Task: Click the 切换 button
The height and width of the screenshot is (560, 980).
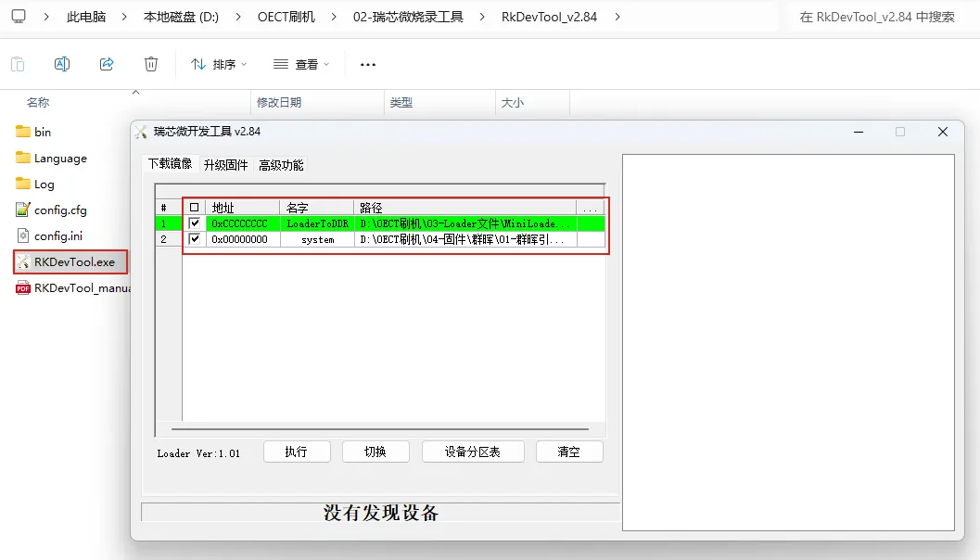Action: [x=375, y=452]
